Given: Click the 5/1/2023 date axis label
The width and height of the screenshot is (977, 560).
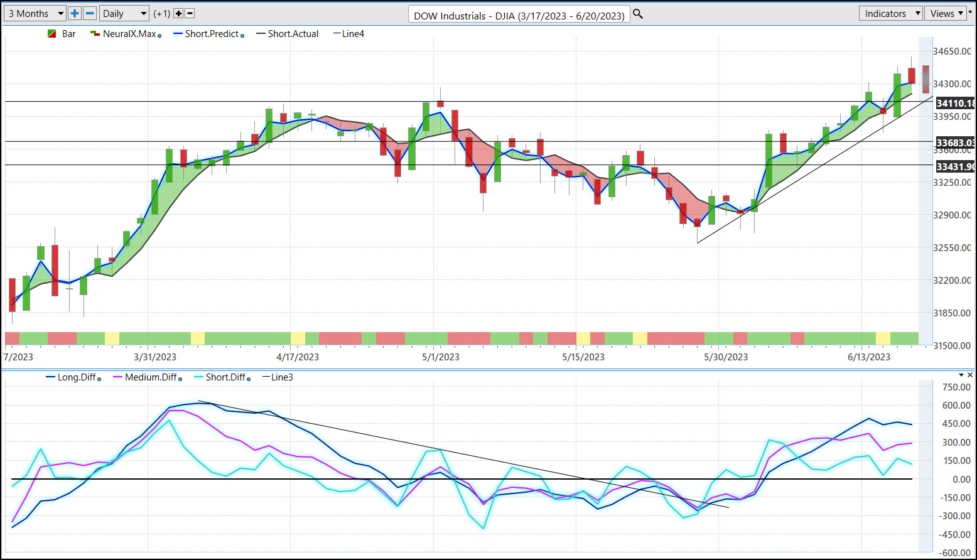Looking at the screenshot, I should (440, 357).
